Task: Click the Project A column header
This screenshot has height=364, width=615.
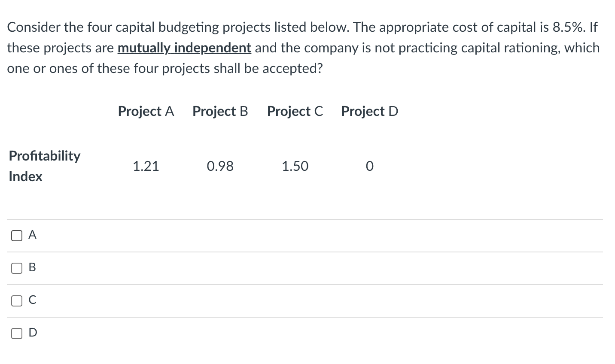Action: pos(146,111)
